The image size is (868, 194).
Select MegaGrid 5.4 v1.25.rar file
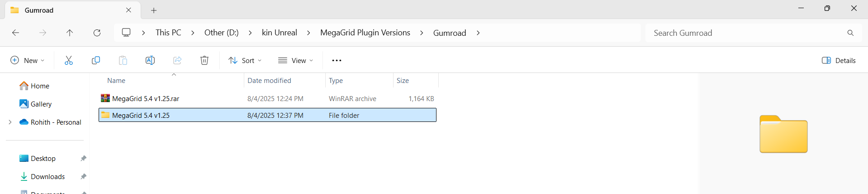[x=267, y=98]
